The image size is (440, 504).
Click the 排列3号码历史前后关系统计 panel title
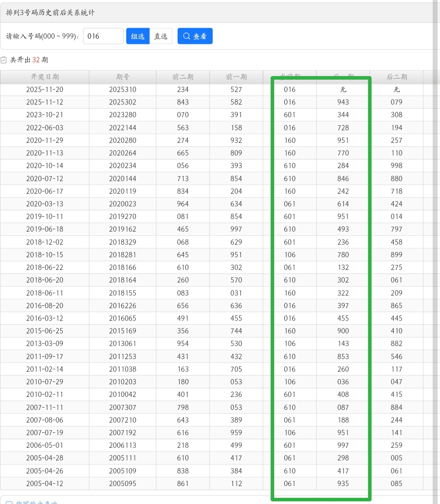coord(50,13)
